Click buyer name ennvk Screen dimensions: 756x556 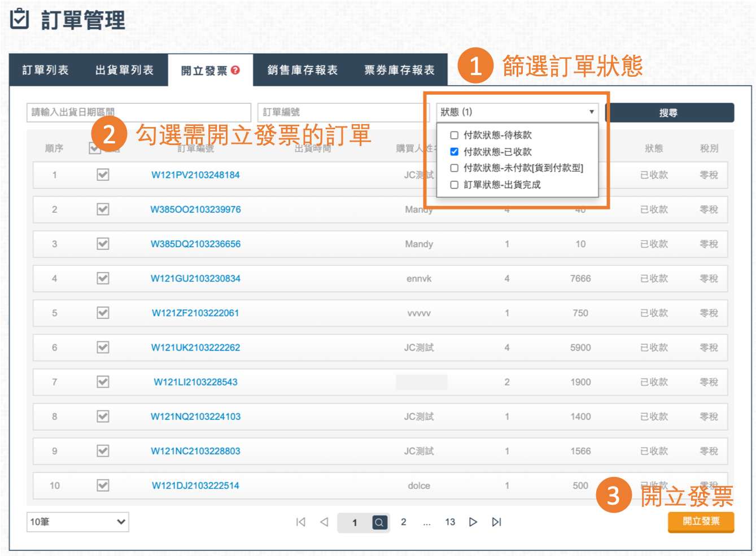(419, 278)
